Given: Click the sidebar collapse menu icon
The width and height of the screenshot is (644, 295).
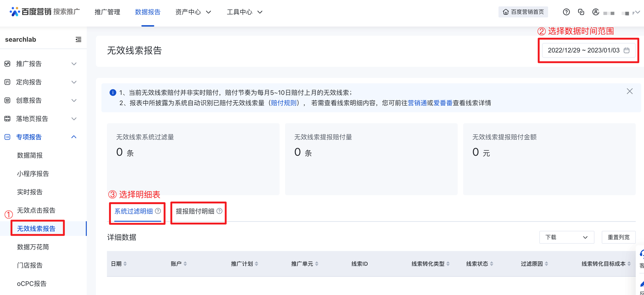Looking at the screenshot, I should pos(78,40).
